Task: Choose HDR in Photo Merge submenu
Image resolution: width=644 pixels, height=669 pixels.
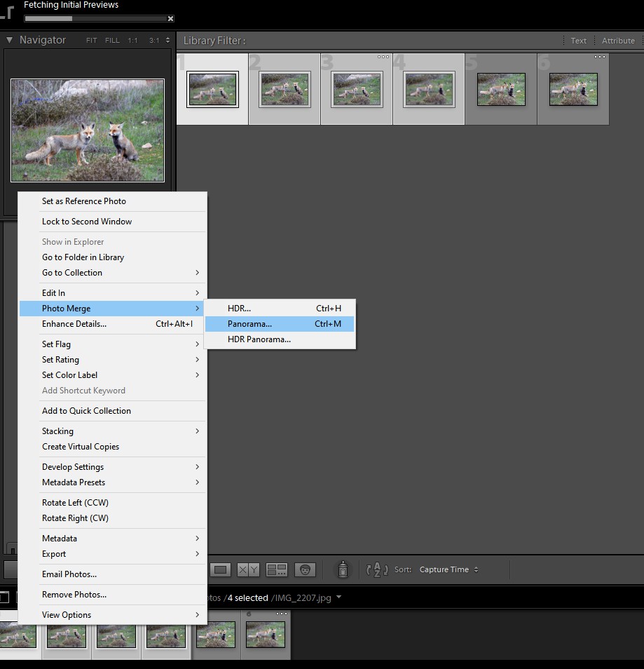Action: [x=280, y=309]
